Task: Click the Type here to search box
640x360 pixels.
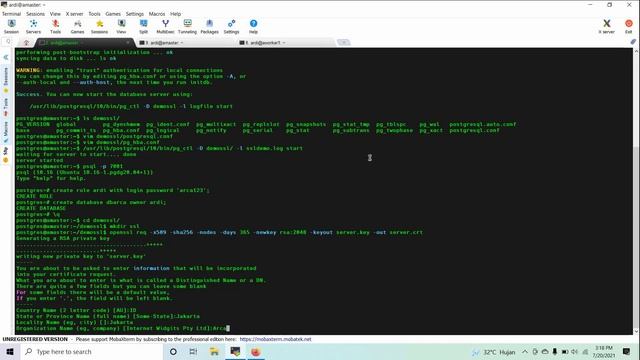Action: click(91, 352)
